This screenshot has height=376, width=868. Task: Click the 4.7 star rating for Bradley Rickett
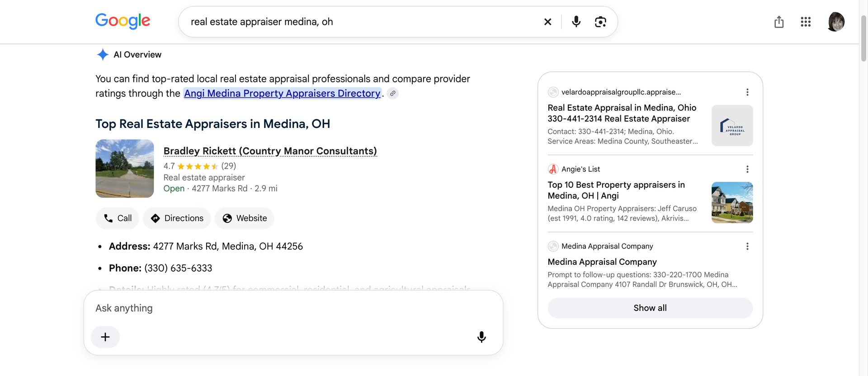click(x=200, y=166)
